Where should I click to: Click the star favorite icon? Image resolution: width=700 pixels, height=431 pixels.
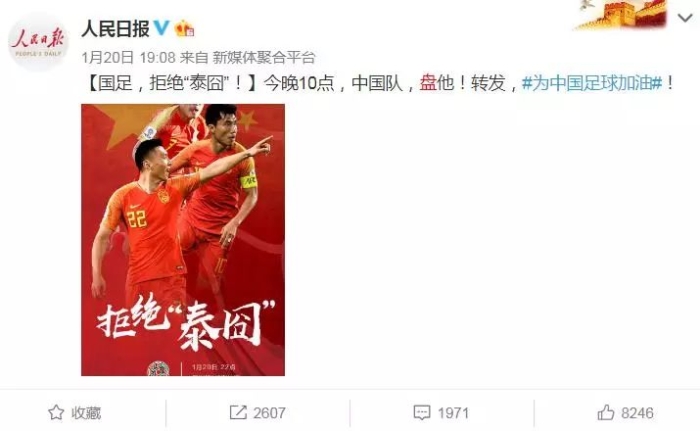click(56, 412)
